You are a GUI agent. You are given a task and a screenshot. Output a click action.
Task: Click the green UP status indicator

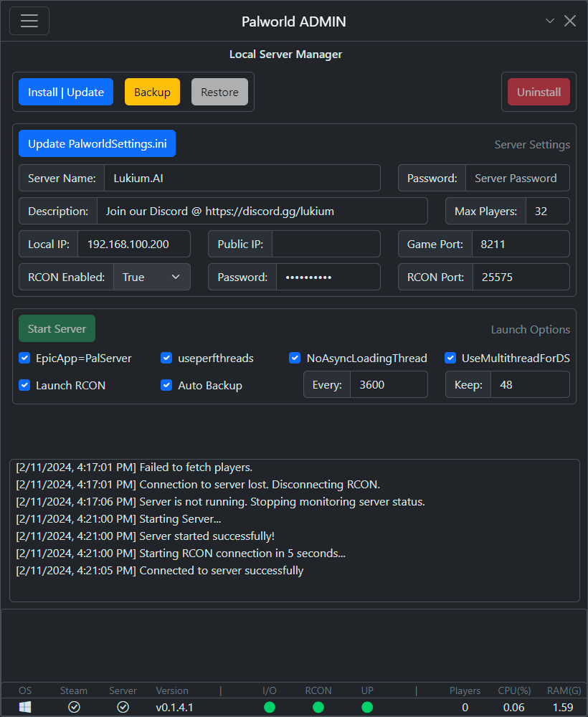click(x=367, y=708)
